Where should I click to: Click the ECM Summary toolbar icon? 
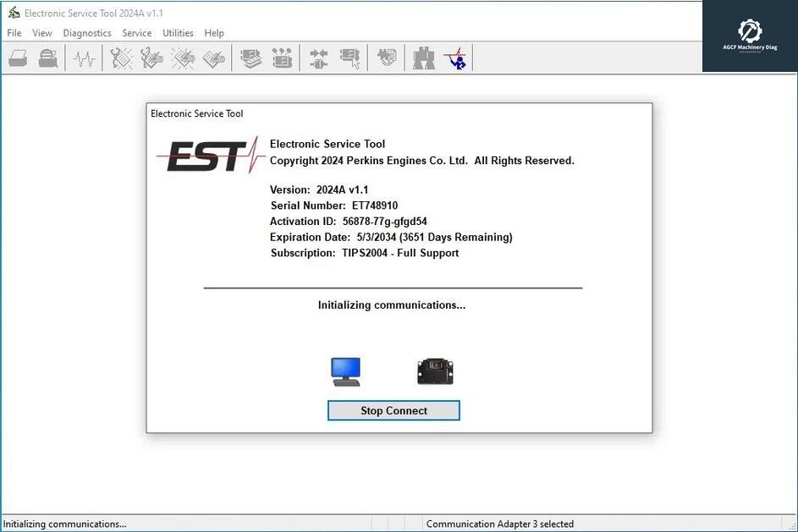point(251,58)
